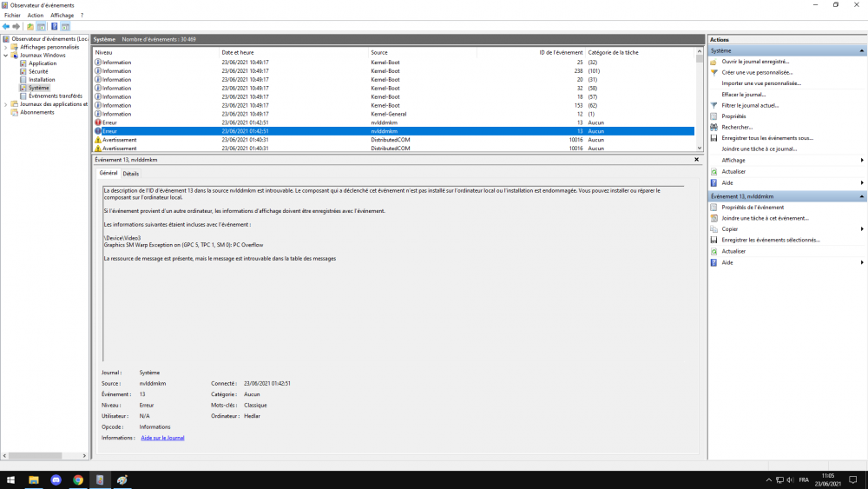Expand the Copier submenu arrow
The image size is (868, 489).
[862, 229]
